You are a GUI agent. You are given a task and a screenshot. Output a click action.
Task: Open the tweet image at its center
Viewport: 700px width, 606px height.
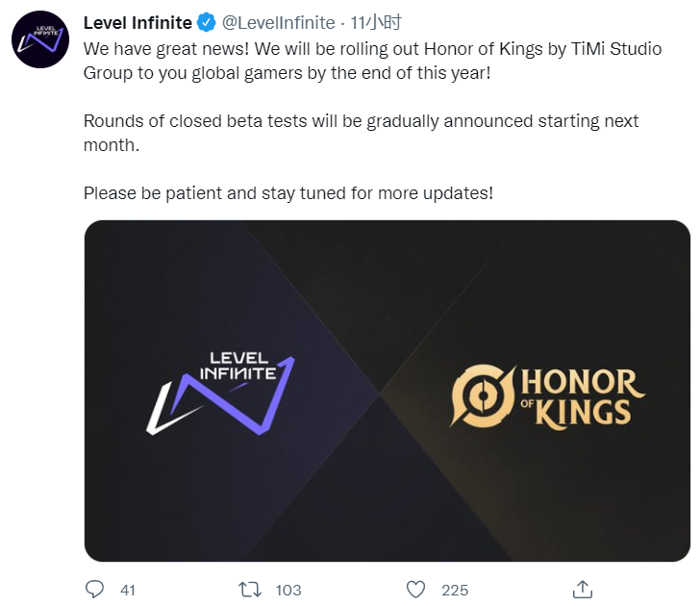pos(387,391)
